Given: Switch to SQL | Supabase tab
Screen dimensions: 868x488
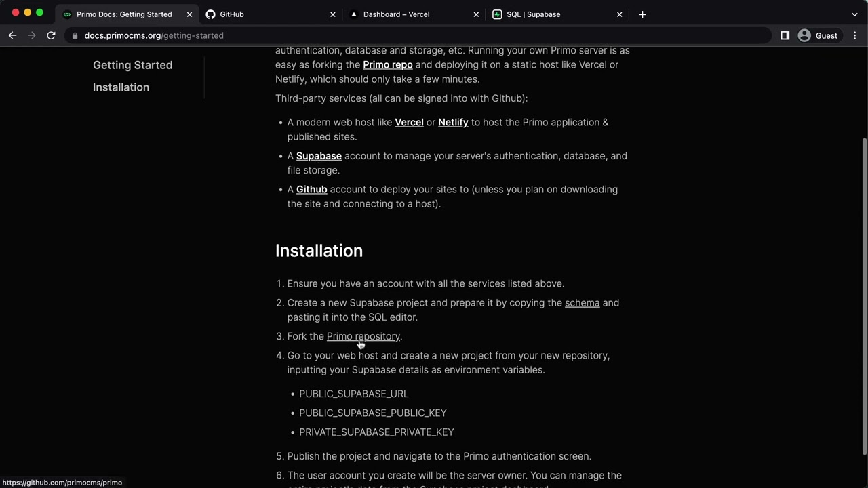Looking at the screenshot, I should coord(557,14).
